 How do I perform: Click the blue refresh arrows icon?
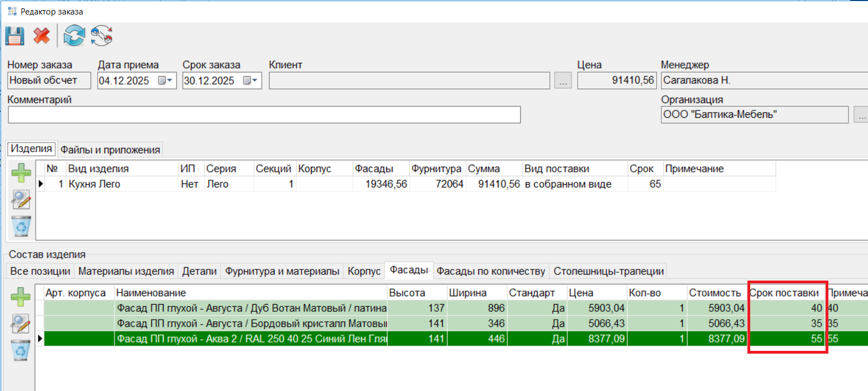click(74, 36)
